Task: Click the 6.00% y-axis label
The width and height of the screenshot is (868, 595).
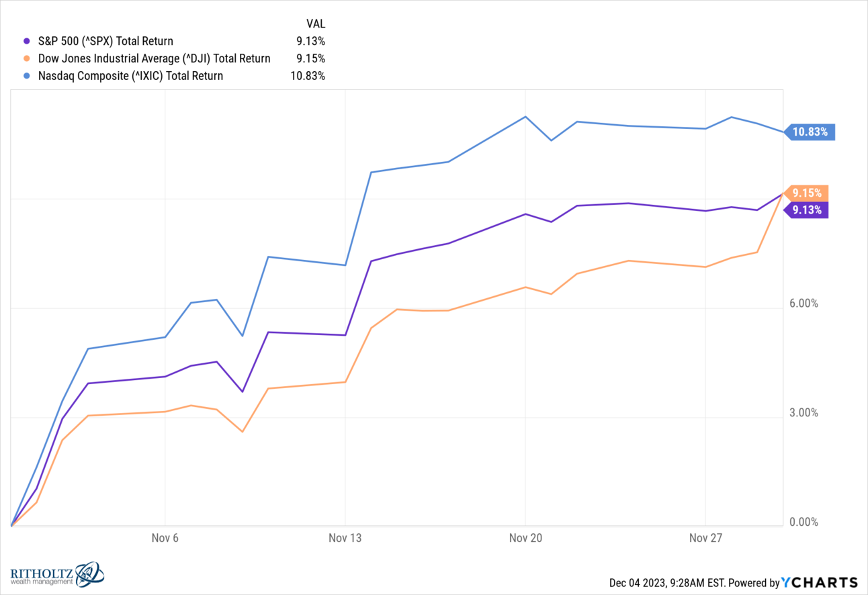Action: point(804,304)
